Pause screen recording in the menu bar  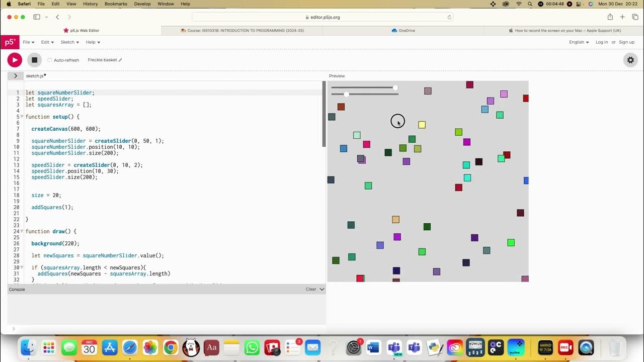(x=541, y=4)
